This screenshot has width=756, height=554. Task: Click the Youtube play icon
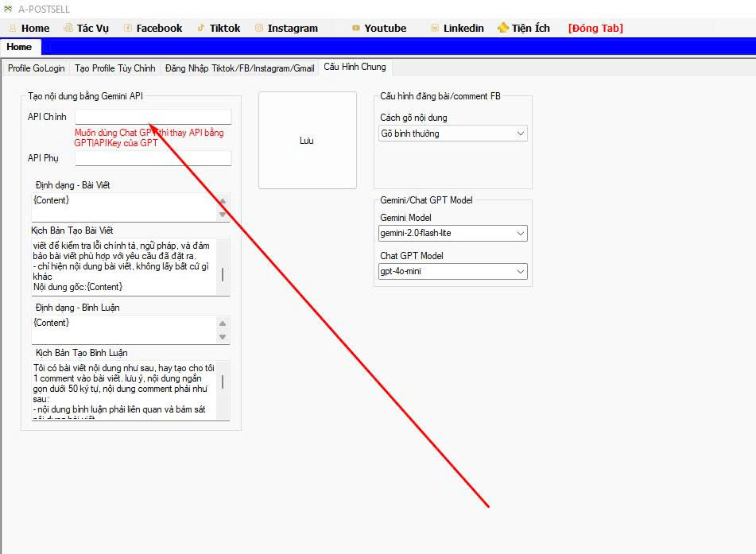pyautogui.click(x=355, y=28)
